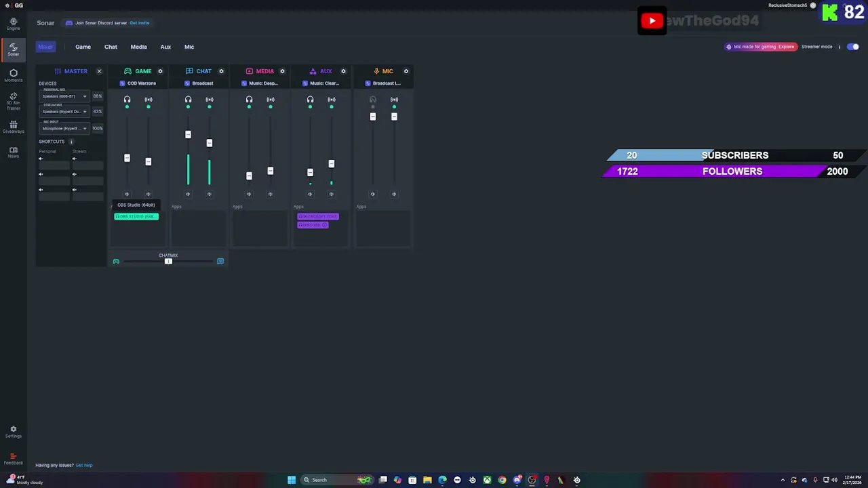The image size is (868, 488).
Task: Open Settings in the left sidebar
Action: coord(13,432)
